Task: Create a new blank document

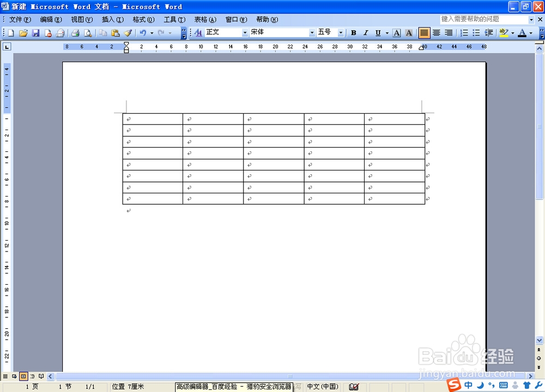Action: [x=11, y=33]
